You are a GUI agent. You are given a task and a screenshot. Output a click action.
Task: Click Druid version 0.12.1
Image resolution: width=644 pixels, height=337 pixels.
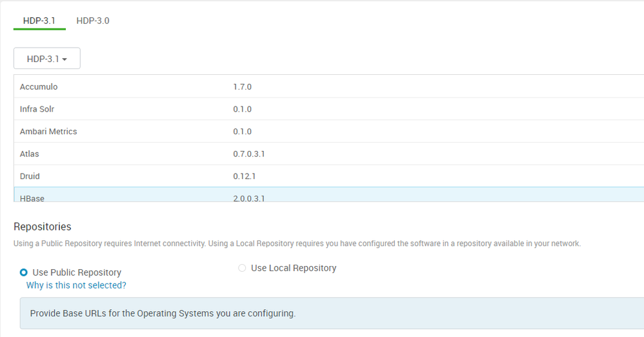coord(245,176)
